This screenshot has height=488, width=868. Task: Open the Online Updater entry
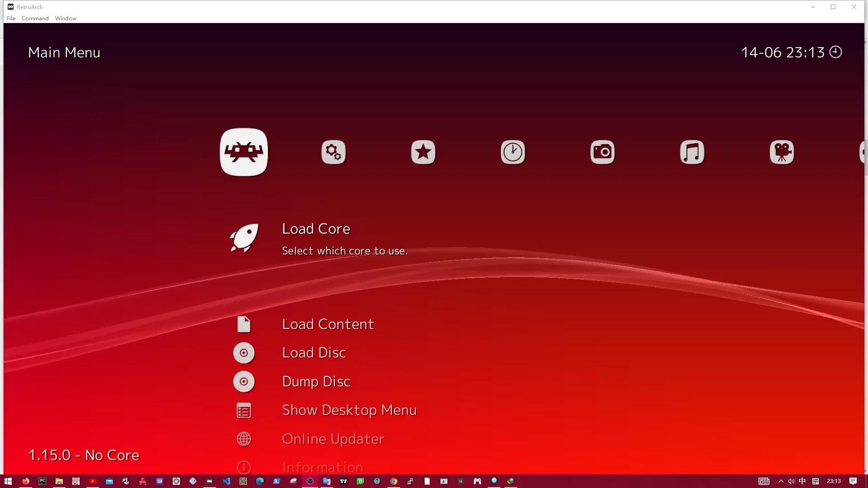(333, 439)
